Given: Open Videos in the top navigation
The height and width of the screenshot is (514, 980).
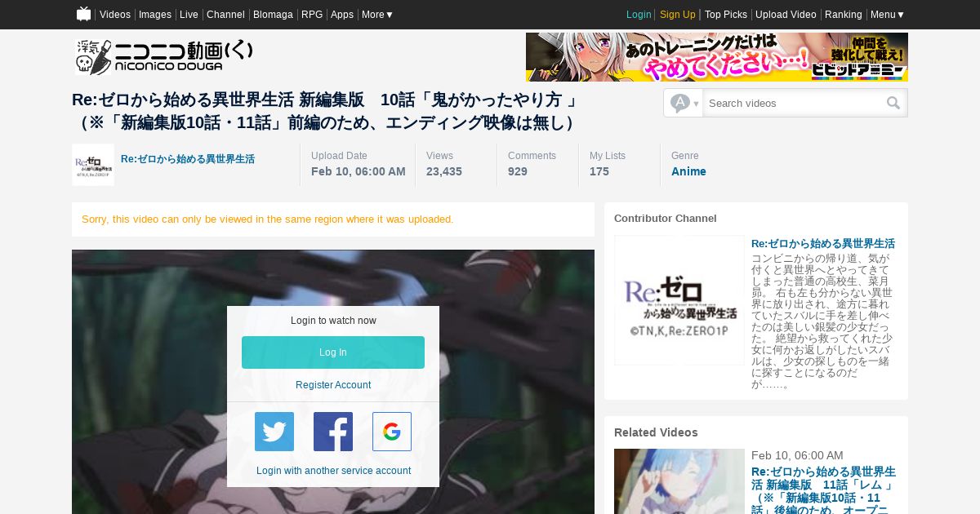Looking at the screenshot, I should click(115, 15).
